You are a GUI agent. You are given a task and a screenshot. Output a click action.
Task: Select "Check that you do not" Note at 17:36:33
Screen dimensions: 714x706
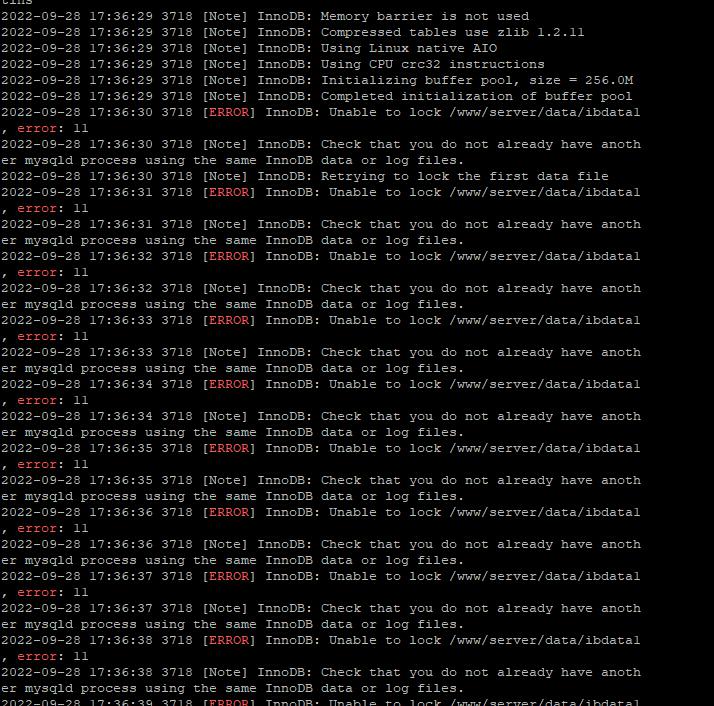click(321, 360)
